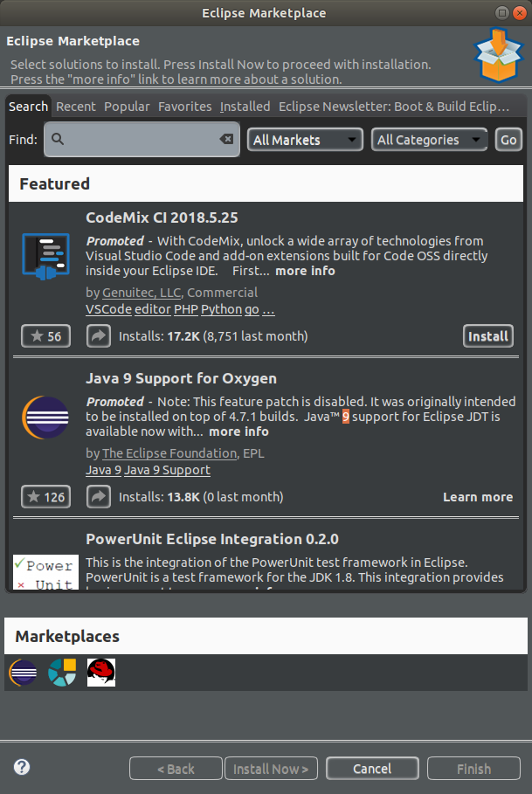This screenshot has height=794, width=532.
Task: Open the help question mark icon
Action: point(22,767)
